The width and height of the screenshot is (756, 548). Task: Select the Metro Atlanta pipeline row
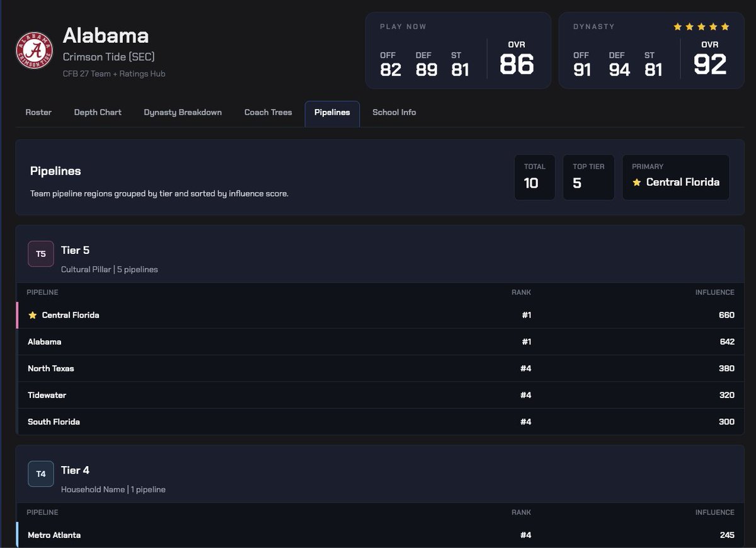pyautogui.click(x=380, y=535)
